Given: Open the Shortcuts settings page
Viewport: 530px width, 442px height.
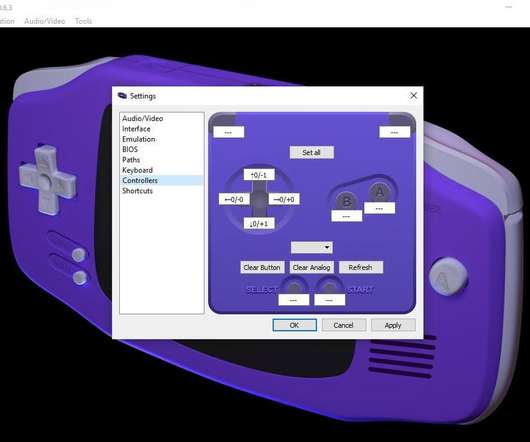Looking at the screenshot, I should point(137,191).
